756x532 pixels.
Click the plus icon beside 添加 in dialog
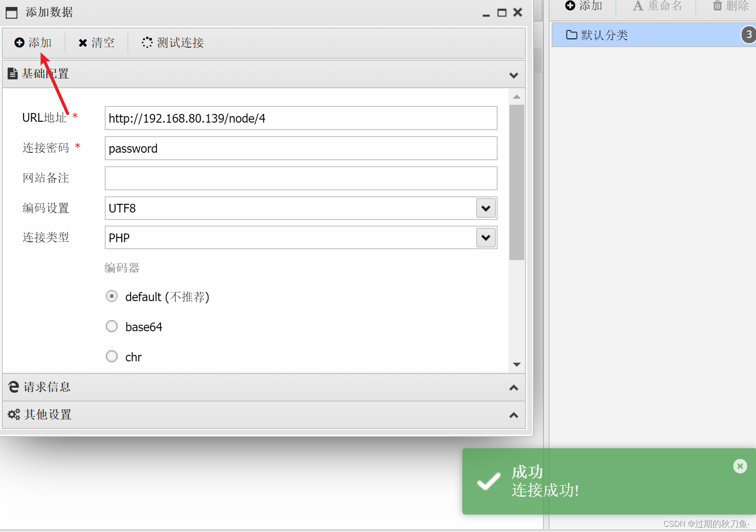tap(19, 42)
